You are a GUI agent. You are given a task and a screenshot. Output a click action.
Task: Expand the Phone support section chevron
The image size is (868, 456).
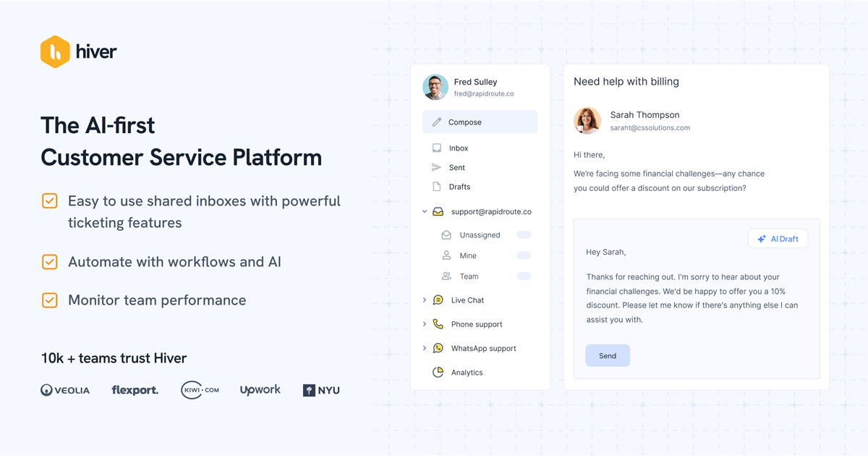[x=425, y=324]
